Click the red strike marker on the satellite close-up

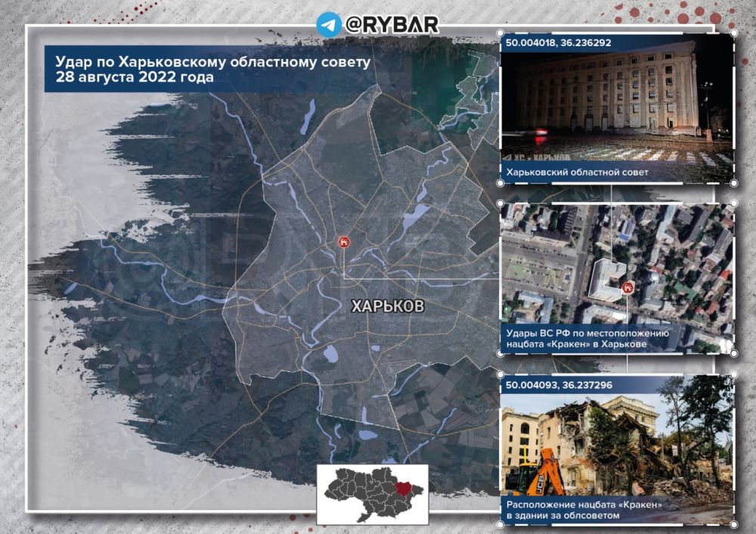pos(627,287)
